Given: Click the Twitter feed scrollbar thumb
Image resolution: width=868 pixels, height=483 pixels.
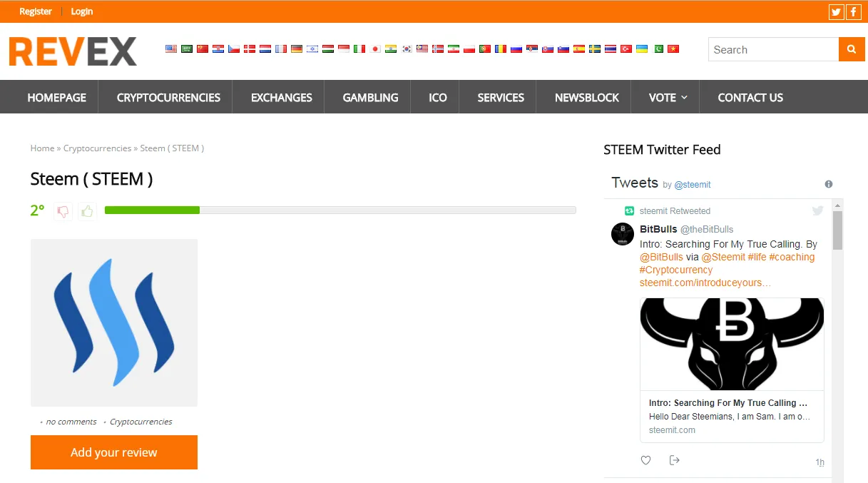Looking at the screenshot, I should pyautogui.click(x=838, y=230).
